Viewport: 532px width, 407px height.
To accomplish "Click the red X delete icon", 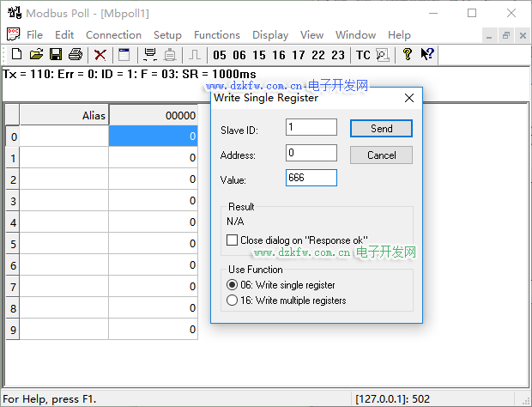I will tap(100, 55).
